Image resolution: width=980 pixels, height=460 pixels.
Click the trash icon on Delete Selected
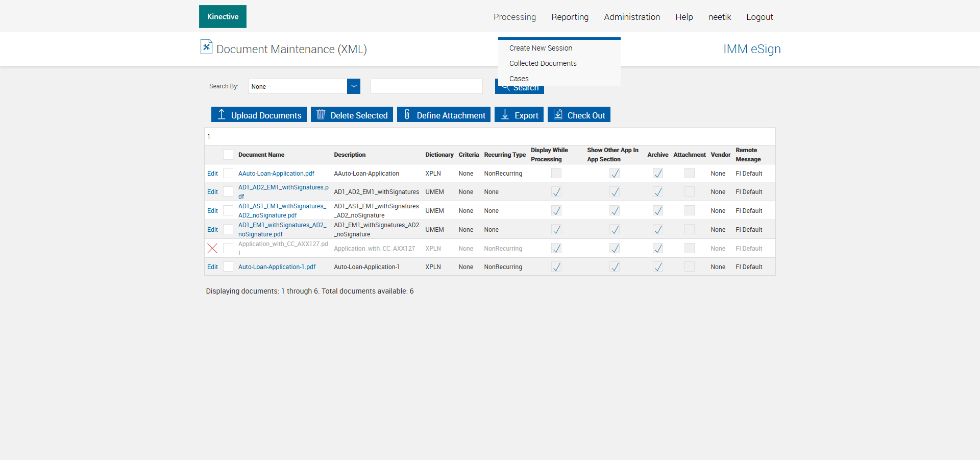click(x=321, y=114)
